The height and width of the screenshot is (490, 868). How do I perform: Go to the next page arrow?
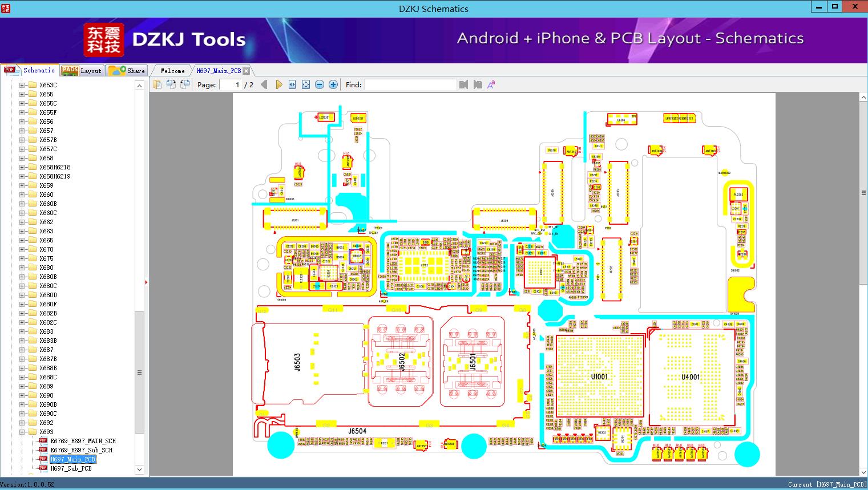click(278, 84)
